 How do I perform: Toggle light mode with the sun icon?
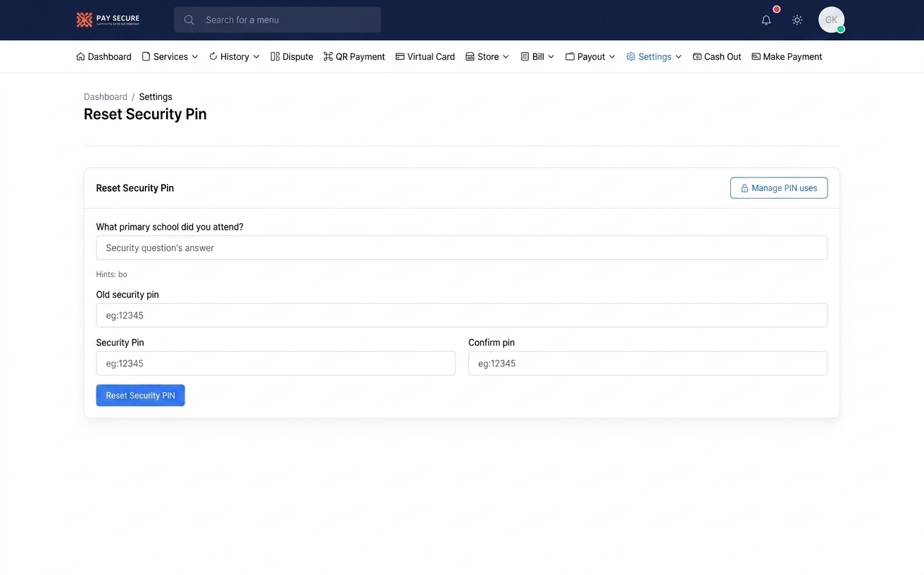coord(797,20)
